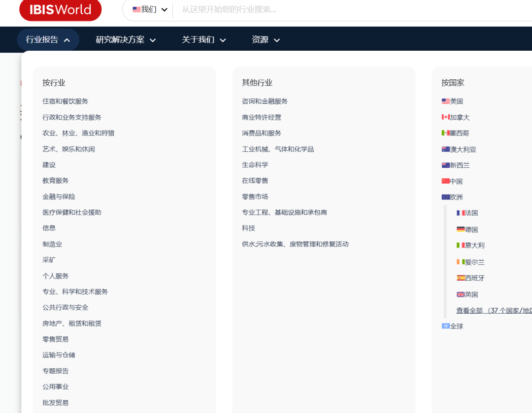This screenshot has height=413, width=532.
Task: Click the China flag icon under 按国家
Action: tap(445, 181)
